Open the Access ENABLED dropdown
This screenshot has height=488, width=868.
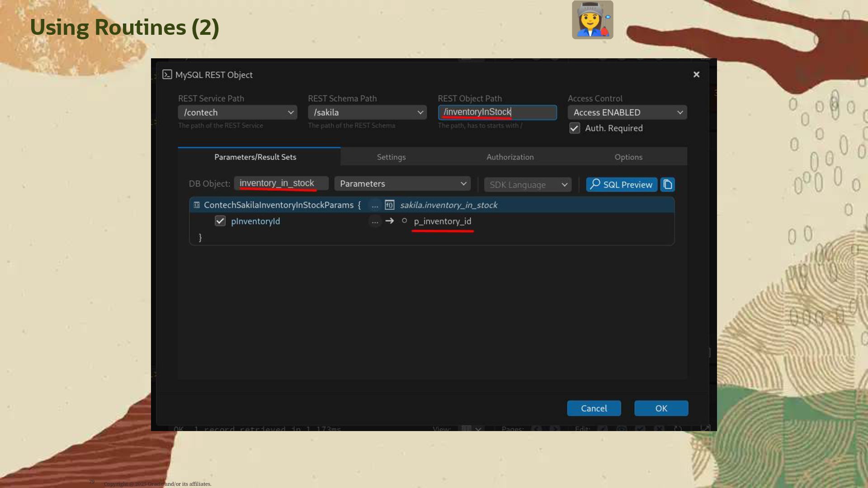[627, 113]
